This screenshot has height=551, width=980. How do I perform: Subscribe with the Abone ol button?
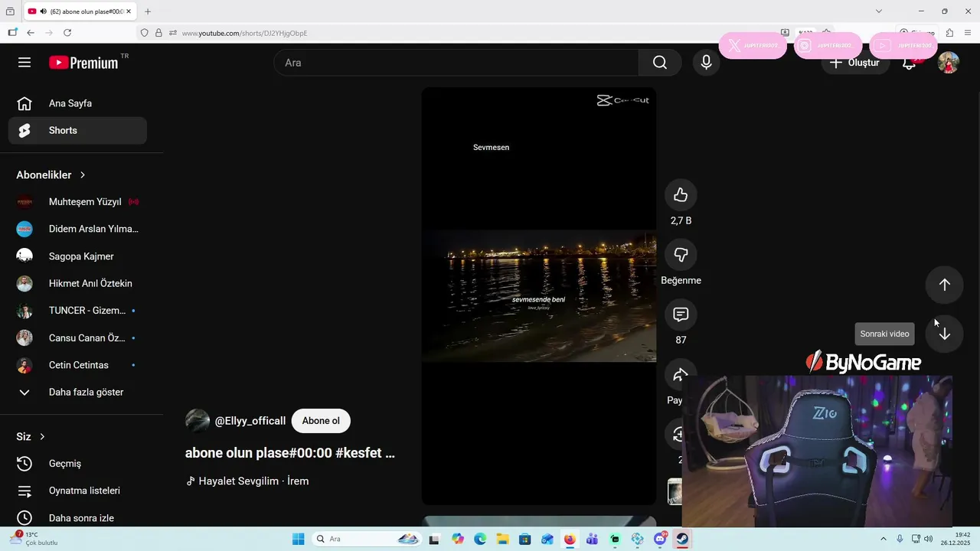click(321, 421)
